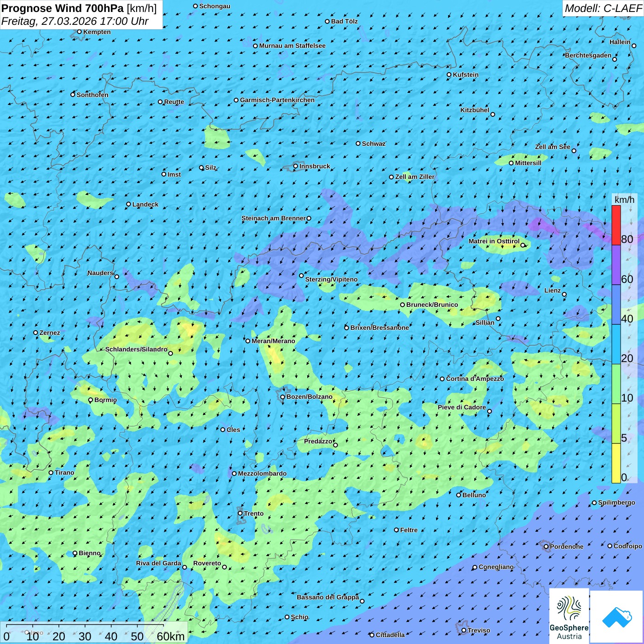Click the 'Prognose Wind 700hPa [km/h]' title
Viewport: 644px width, 644px height.
(x=79, y=8)
